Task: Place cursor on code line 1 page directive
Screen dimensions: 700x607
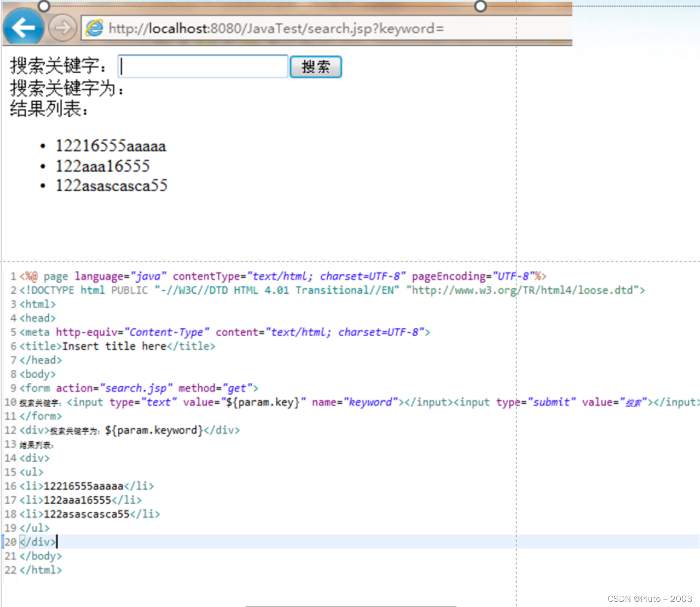Action: 283,276
